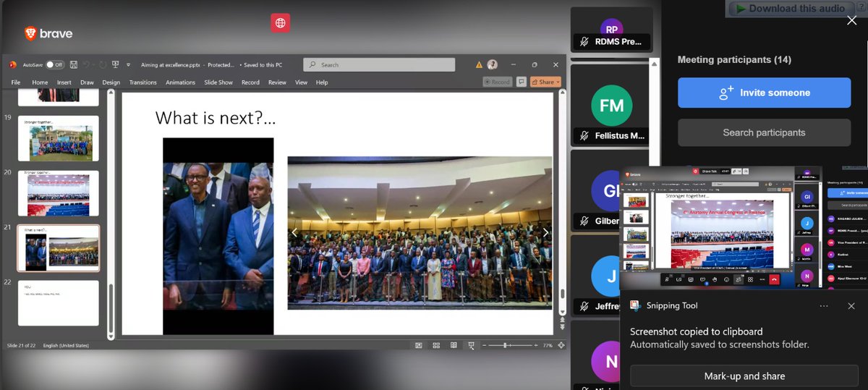Dismiss the Snipping Tool notification
Screen dimensions: 868x390
point(851,306)
